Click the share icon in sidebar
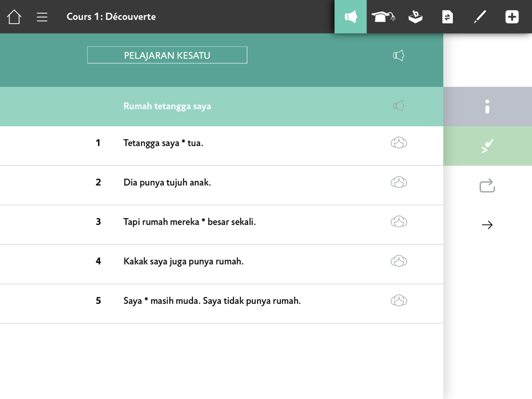The width and height of the screenshot is (532, 399). [x=487, y=186]
